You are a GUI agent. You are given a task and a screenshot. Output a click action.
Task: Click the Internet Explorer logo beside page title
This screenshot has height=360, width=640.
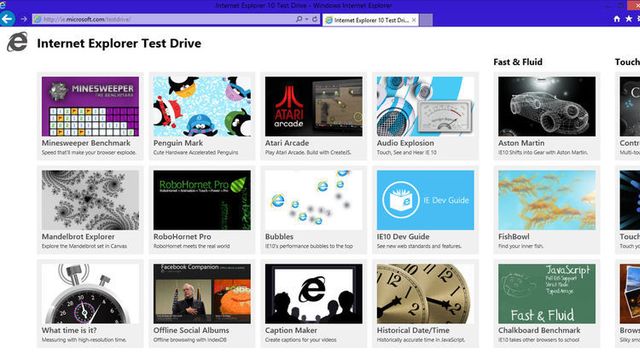pyautogui.click(x=17, y=42)
